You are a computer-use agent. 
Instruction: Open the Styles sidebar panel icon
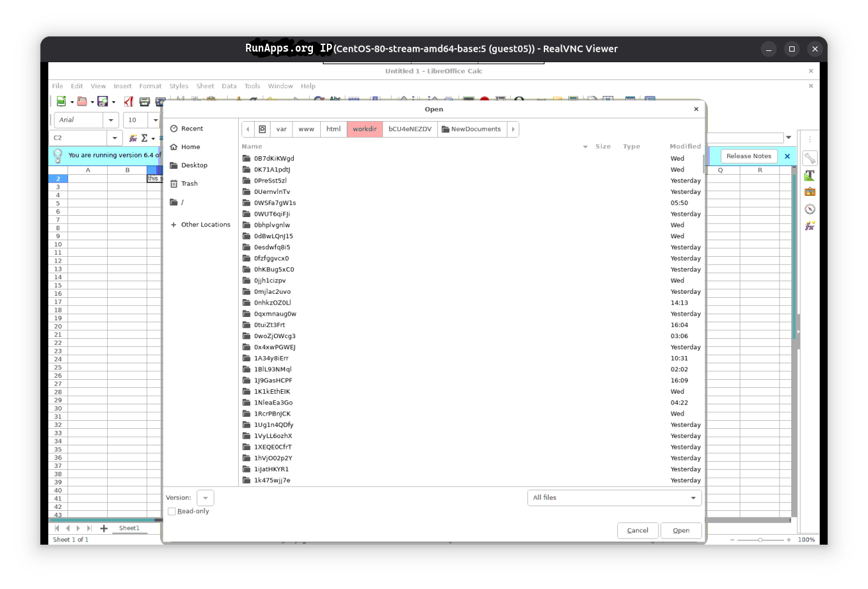pyautogui.click(x=810, y=175)
